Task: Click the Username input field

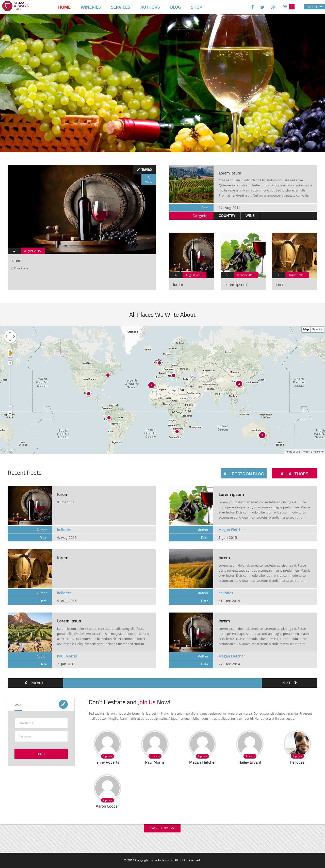Action: pos(41,723)
